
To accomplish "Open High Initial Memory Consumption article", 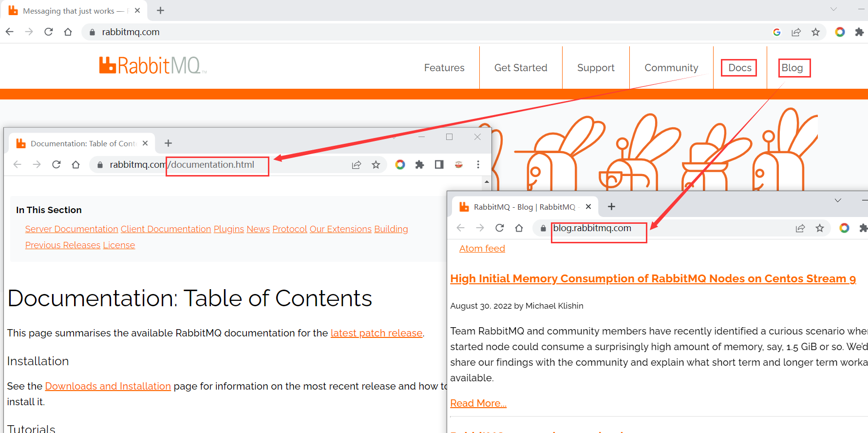I will coord(653,278).
